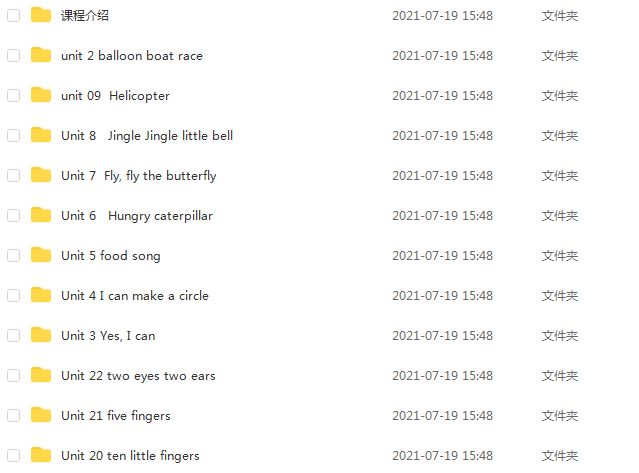
Task: Open the Unit 3 Yes, I can folder name
Action: pyautogui.click(x=108, y=335)
